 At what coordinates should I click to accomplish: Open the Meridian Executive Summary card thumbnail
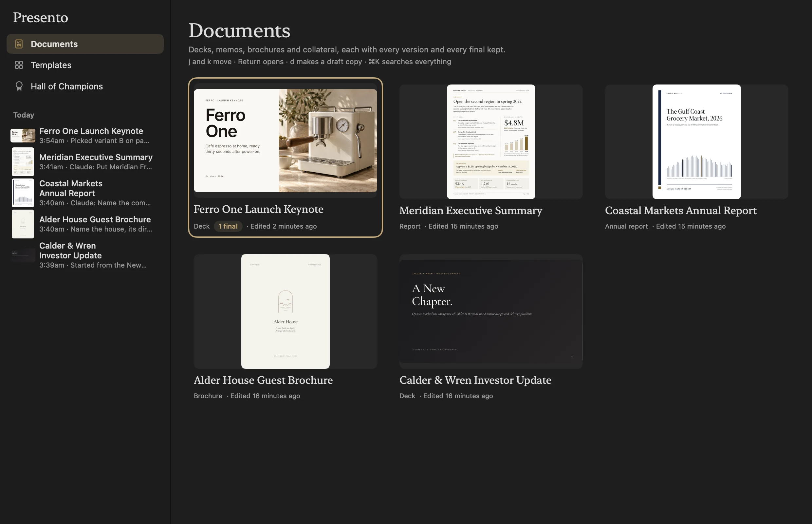click(491, 141)
